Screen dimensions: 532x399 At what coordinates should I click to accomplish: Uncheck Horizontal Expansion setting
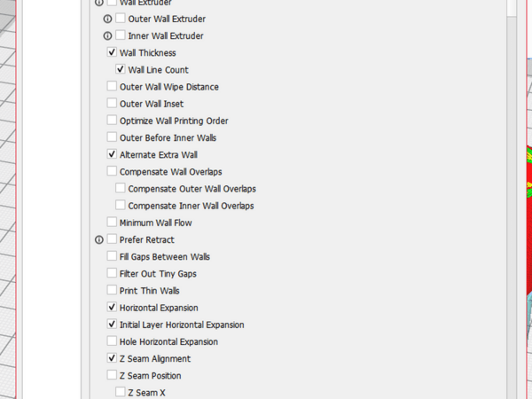(112, 308)
